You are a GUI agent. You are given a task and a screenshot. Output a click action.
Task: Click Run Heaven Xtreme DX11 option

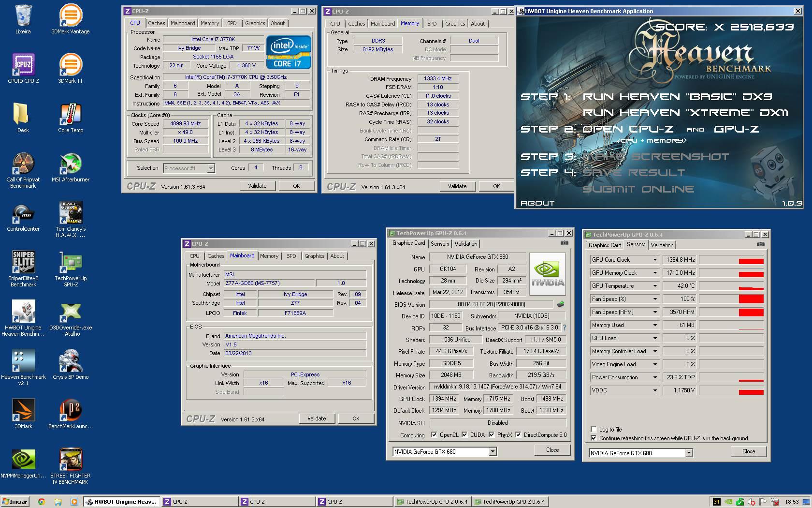coord(685,113)
